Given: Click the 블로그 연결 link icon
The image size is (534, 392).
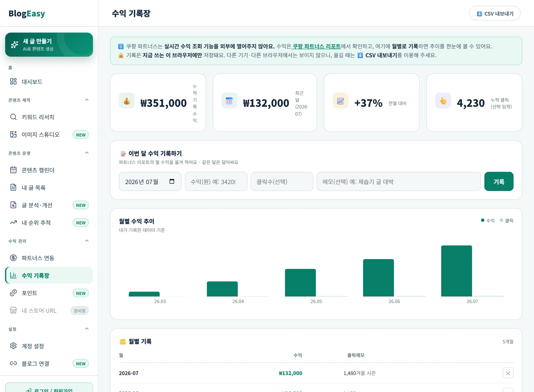Looking at the screenshot, I should (13, 363).
